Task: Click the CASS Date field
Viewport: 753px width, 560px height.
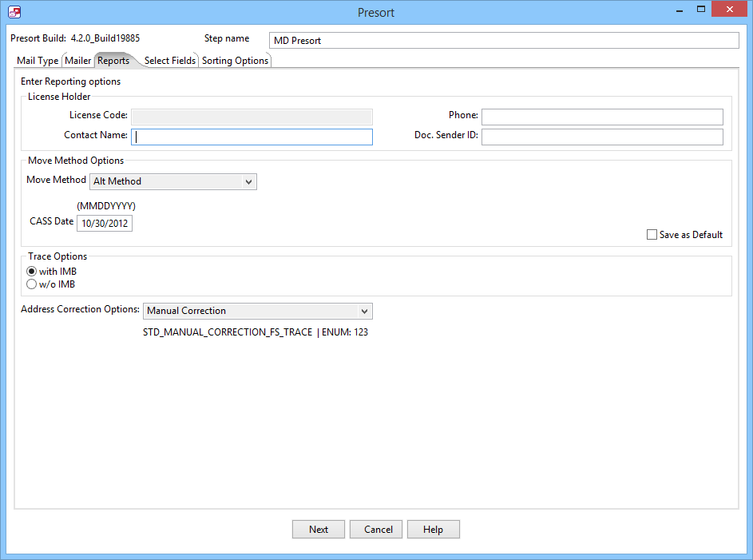Action: 105,223
